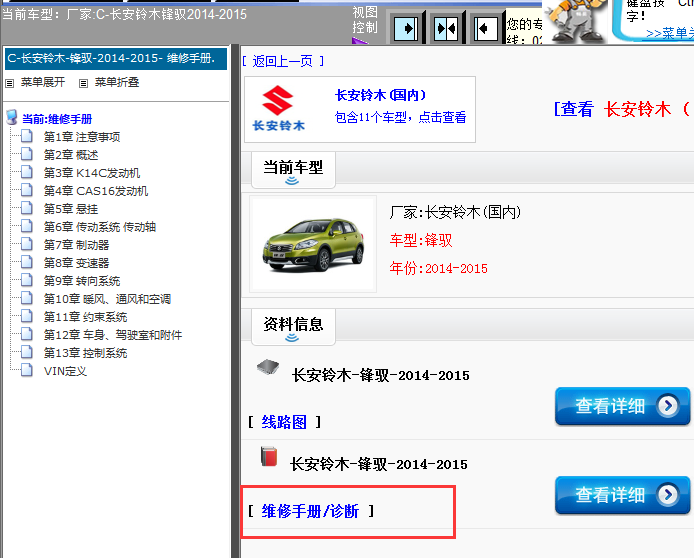This screenshot has width=694, height=558.
Task: Open 第2章 概述 chapter
Action: (71, 155)
